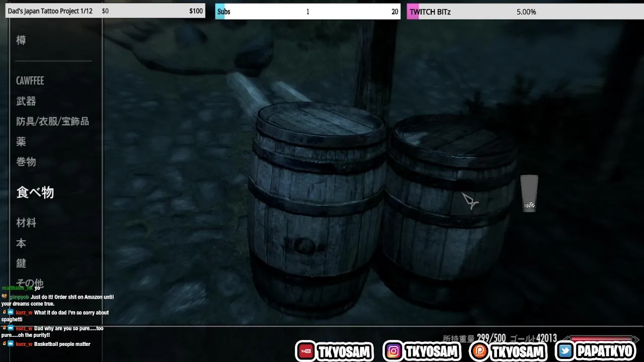Open the 巻物 category
This screenshot has width=644, height=362.
[x=26, y=161]
